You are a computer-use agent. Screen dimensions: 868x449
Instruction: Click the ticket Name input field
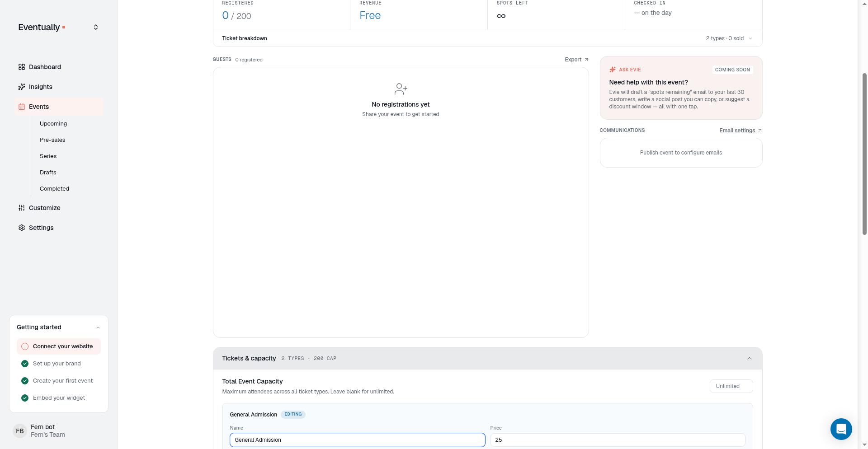pos(357,440)
